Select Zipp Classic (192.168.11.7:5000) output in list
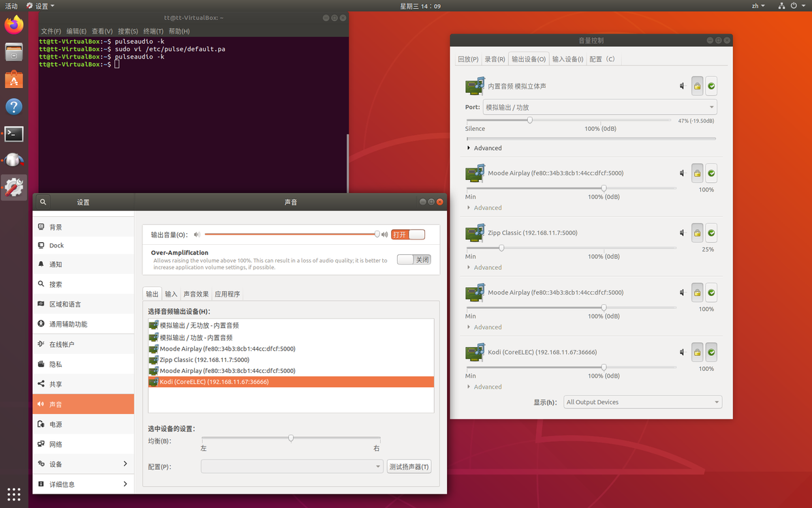 pos(291,360)
